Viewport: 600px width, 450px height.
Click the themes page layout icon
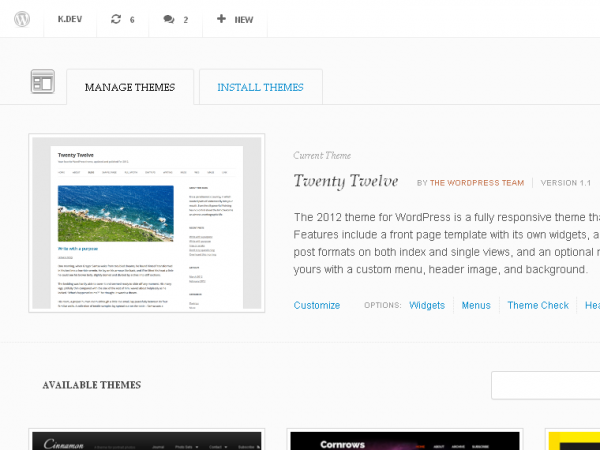coord(42,81)
